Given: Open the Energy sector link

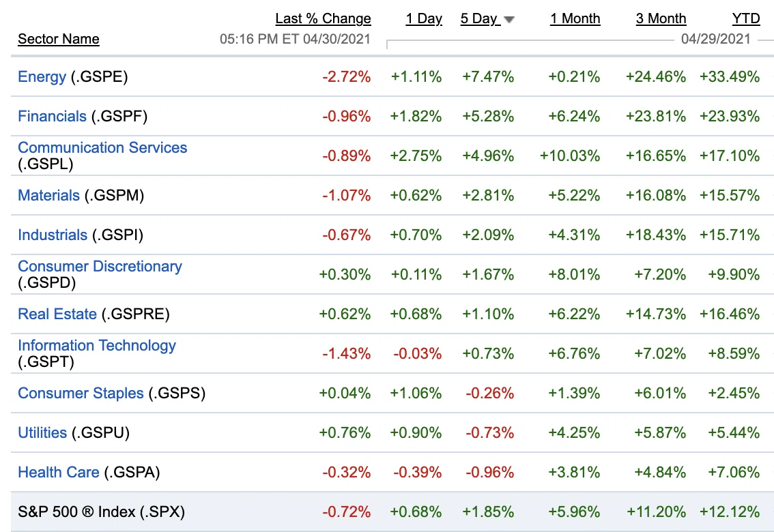Looking at the screenshot, I should (42, 76).
